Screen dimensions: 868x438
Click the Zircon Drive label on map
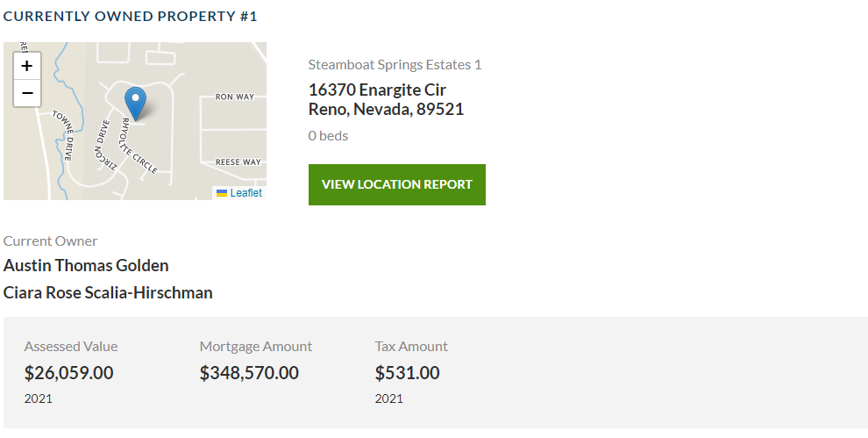(104, 145)
